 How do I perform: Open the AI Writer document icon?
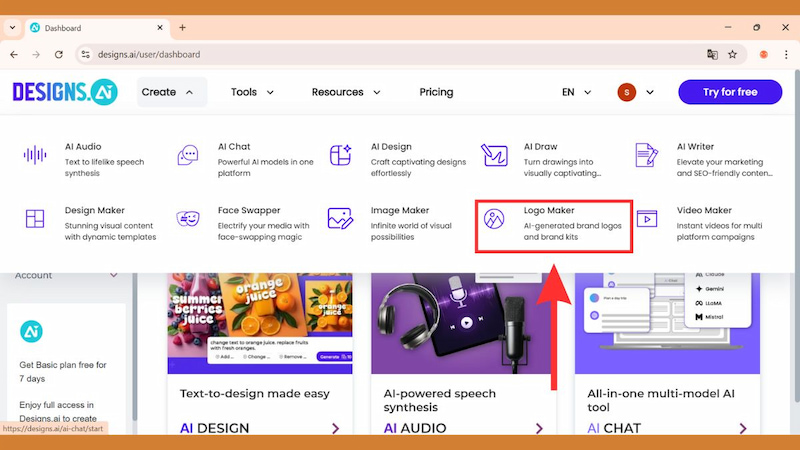tap(646, 155)
